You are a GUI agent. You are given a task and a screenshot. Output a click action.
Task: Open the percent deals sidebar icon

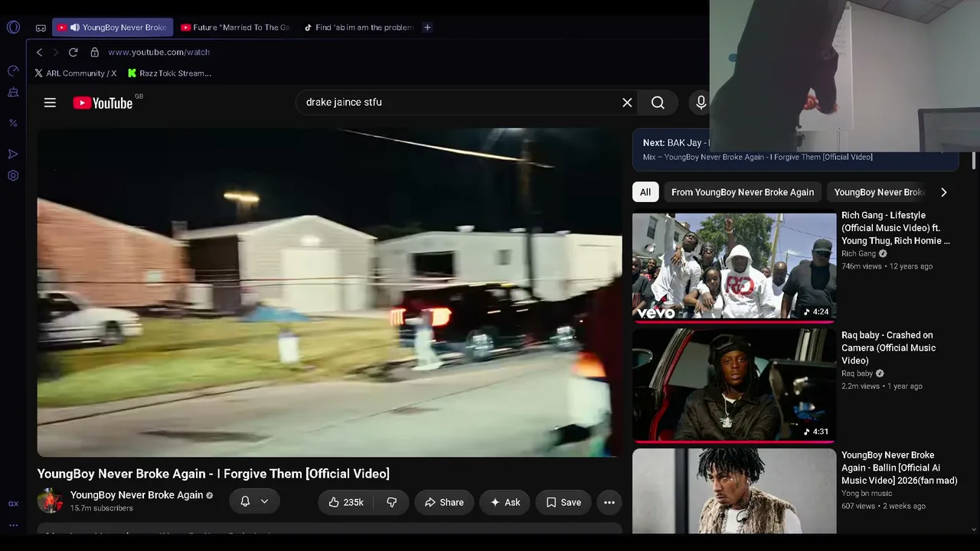pos(13,122)
